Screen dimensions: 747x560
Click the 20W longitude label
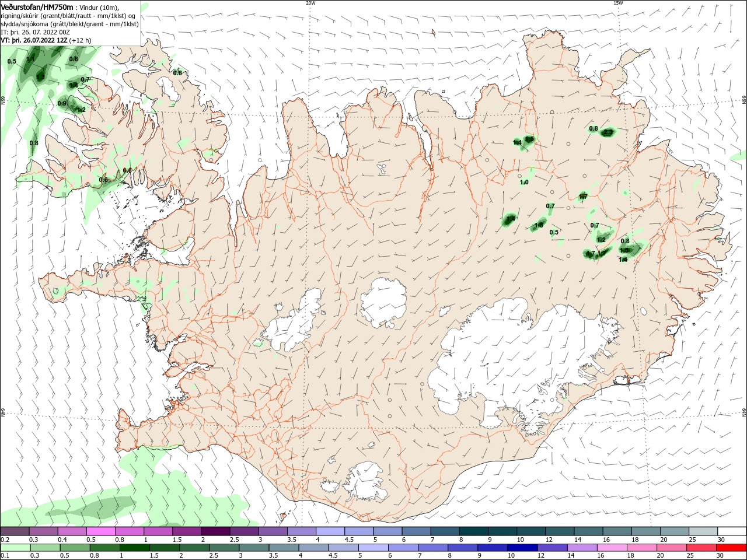(x=310, y=3)
